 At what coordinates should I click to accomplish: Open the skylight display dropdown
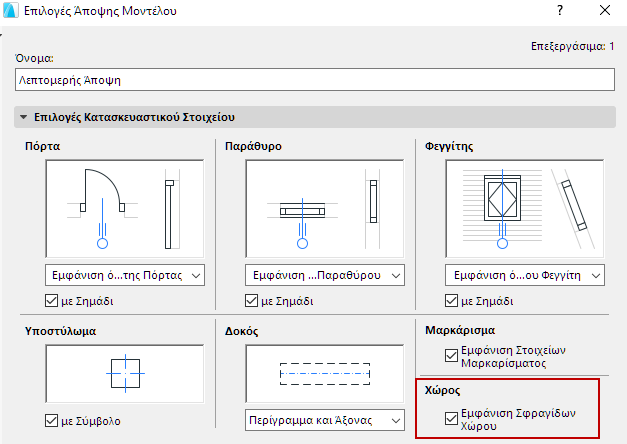coord(525,275)
